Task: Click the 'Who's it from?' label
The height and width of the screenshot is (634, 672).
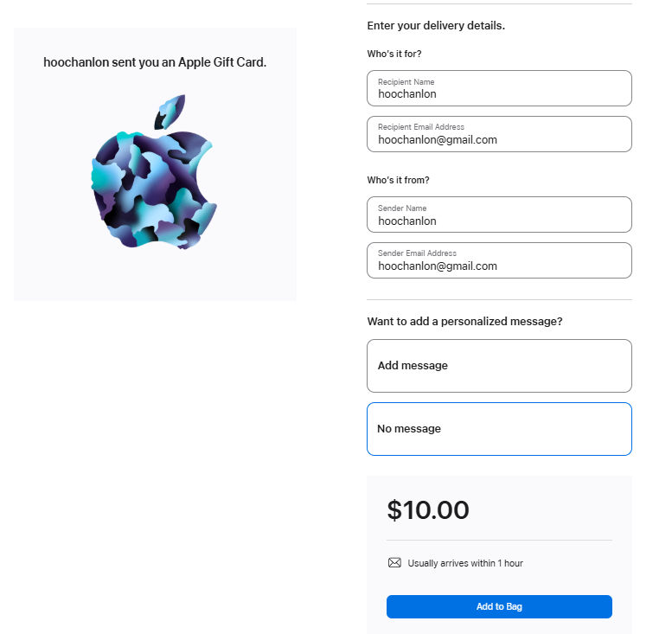Action: click(398, 180)
